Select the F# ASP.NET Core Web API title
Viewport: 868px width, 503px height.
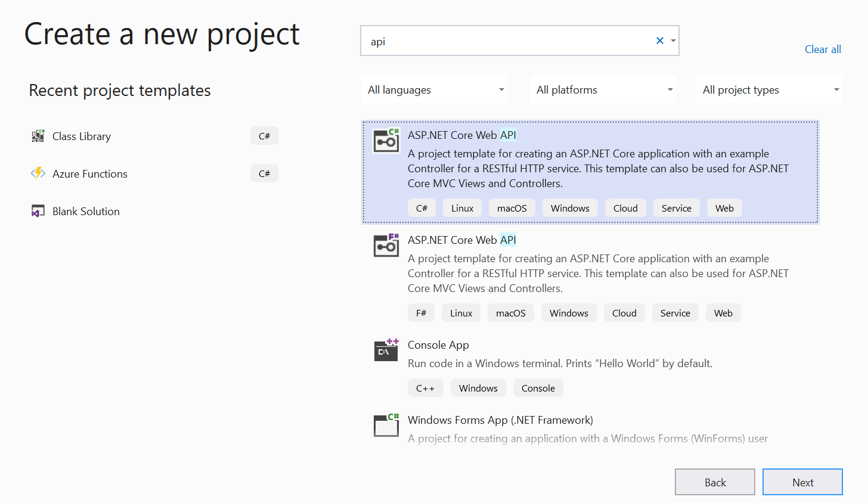pos(462,240)
